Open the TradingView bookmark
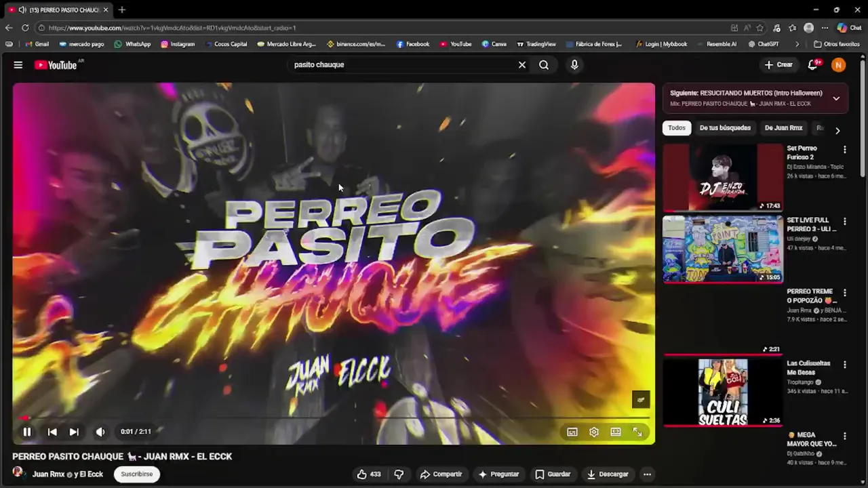868x488 pixels. pyautogui.click(x=536, y=44)
